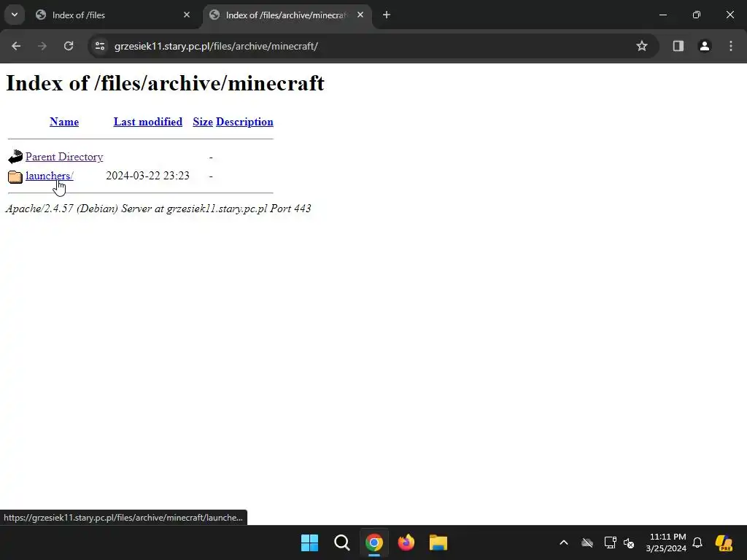Viewport: 747px width, 560px height.
Task: Click the cloud sync tray icon
Action: (x=587, y=542)
